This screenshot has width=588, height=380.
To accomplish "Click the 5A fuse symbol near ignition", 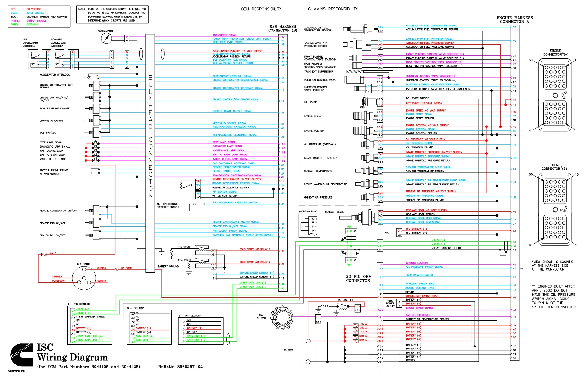I will 117,270.
